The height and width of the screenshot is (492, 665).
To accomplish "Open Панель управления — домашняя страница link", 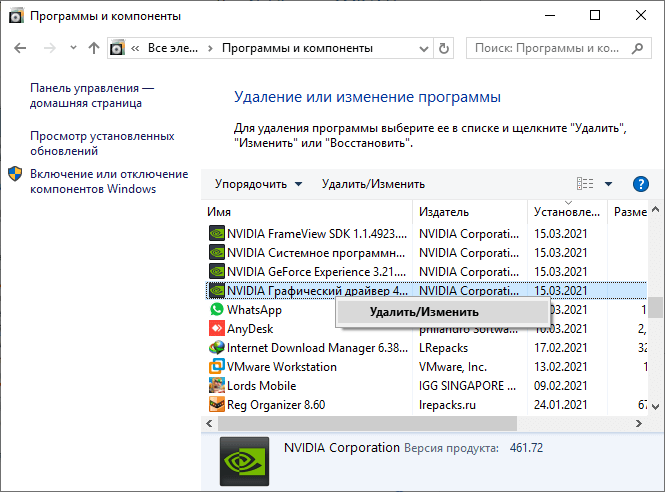I will [92, 95].
